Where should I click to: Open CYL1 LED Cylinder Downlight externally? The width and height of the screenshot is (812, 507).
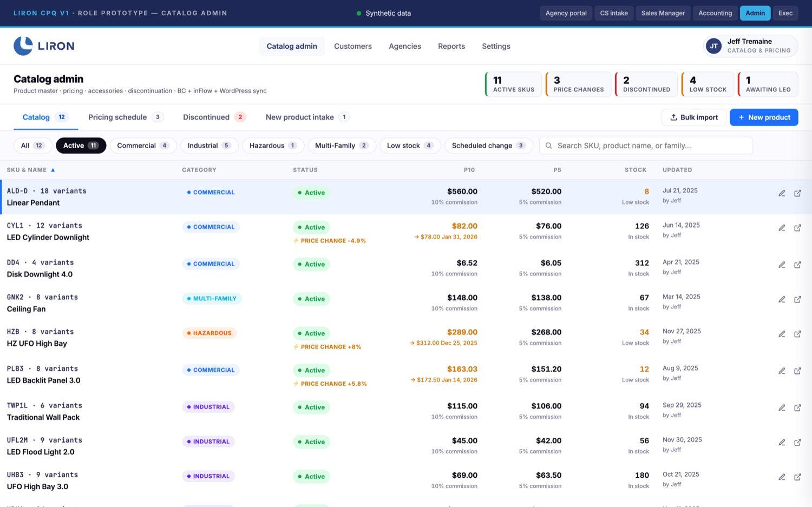pos(797,228)
